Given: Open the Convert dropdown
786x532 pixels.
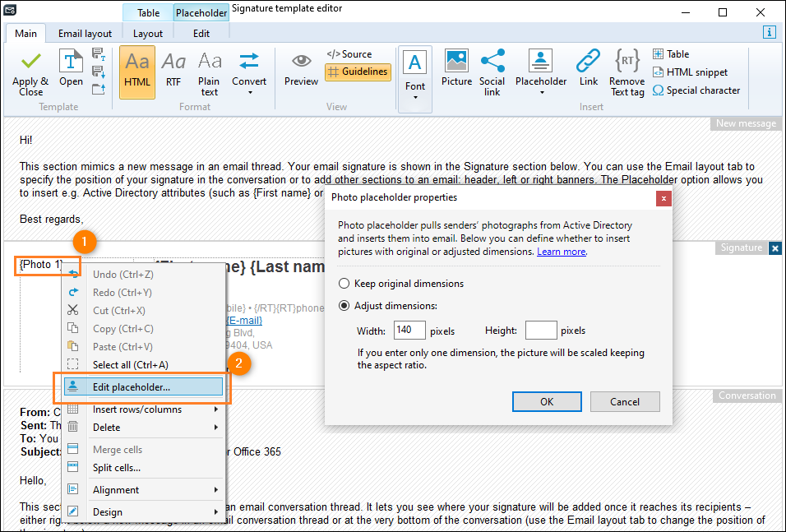Looking at the screenshot, I should [x=249, y=74].
